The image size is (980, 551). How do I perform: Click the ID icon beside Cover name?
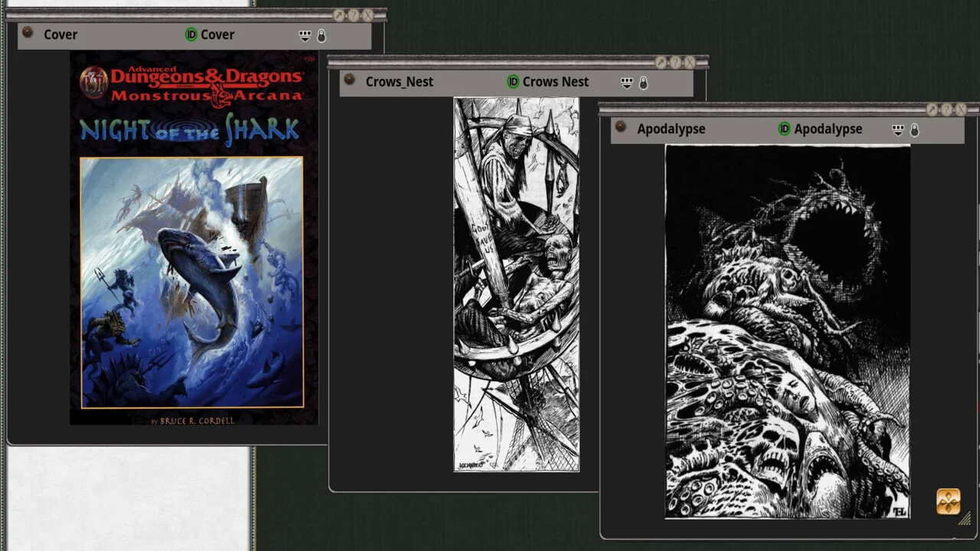[x=191, y=34]
